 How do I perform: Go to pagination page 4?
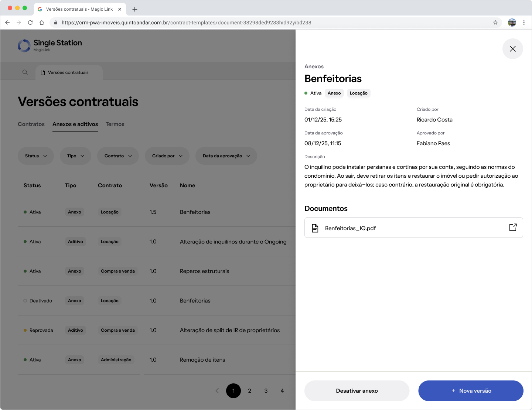tap(282, 391)
